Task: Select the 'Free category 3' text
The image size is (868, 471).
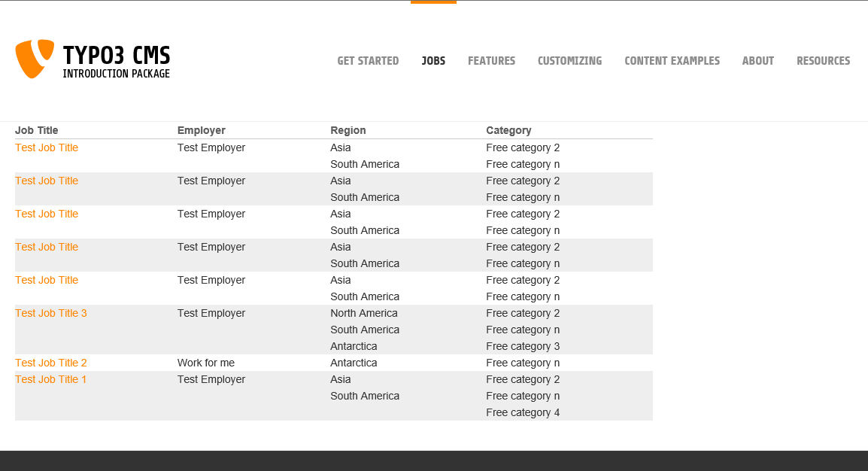Action: (x=523, y=346)
